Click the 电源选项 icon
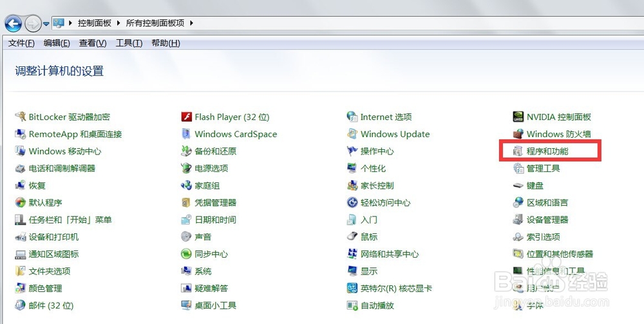The height and width of the screenshot is (324, 644). 187,168
